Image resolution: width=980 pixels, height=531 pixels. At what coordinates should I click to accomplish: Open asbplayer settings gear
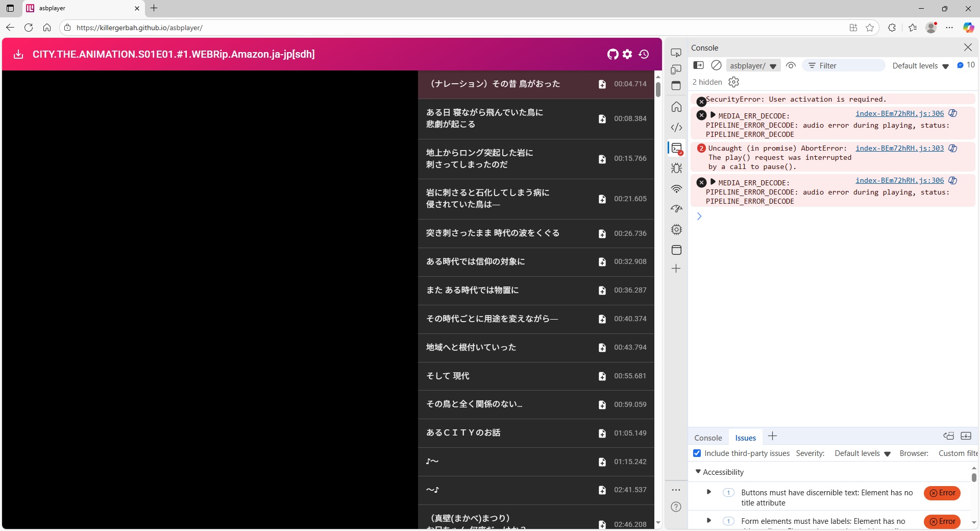[627, 54]
